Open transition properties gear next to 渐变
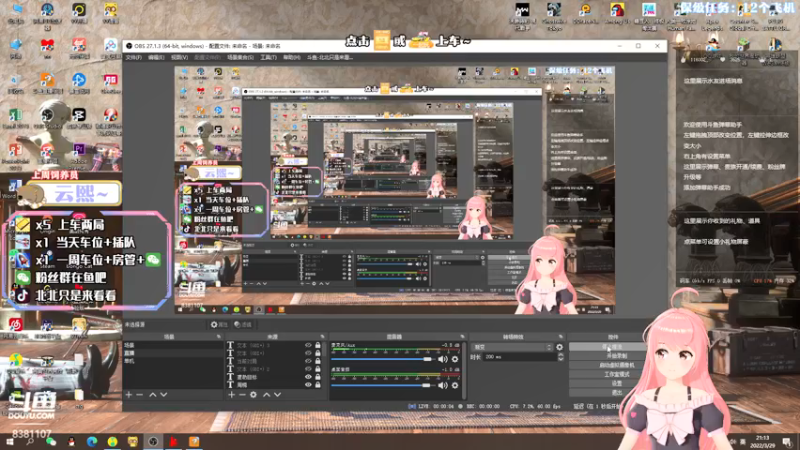The image size is (800, 450). pyautogui.click(x=560, y=347)
